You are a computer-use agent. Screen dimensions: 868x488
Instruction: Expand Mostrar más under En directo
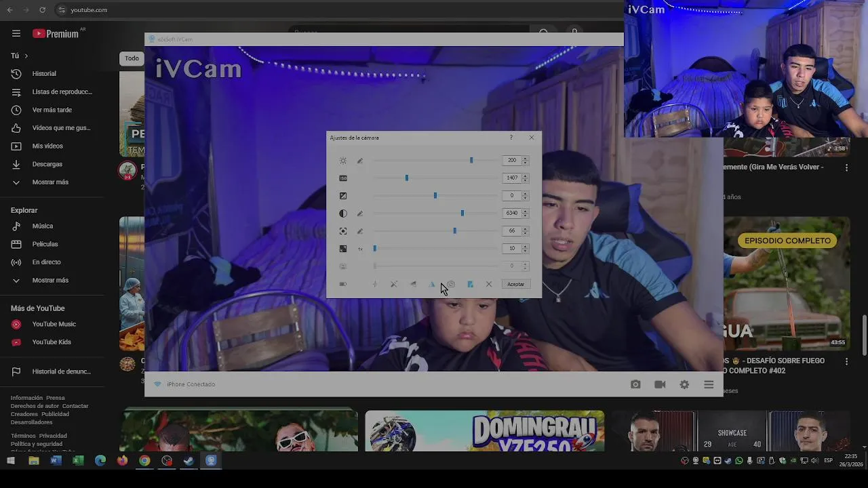(52, 280)
